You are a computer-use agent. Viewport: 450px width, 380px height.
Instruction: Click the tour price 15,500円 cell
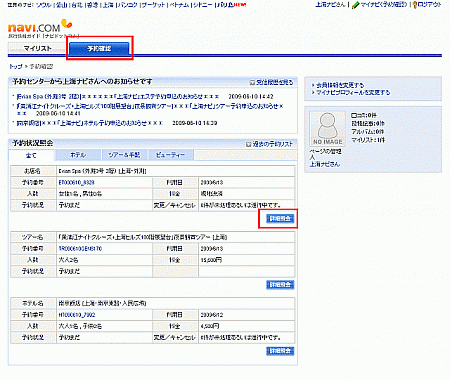[247, 260]
